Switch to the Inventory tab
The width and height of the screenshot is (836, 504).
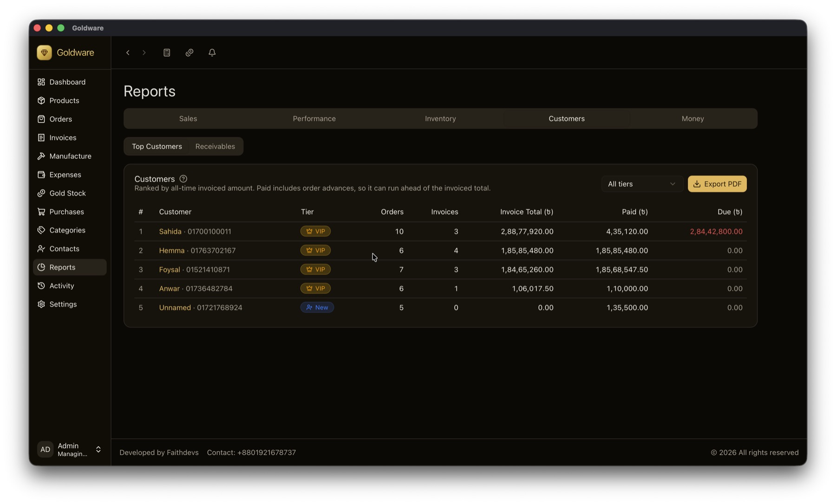[x=440, y=118]
